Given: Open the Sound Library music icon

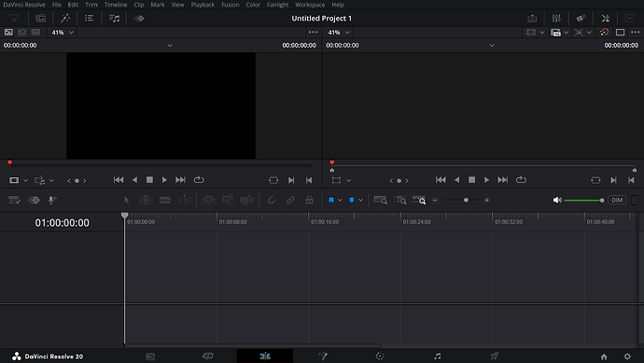Looking at the screenshot, I should point(114,18).
